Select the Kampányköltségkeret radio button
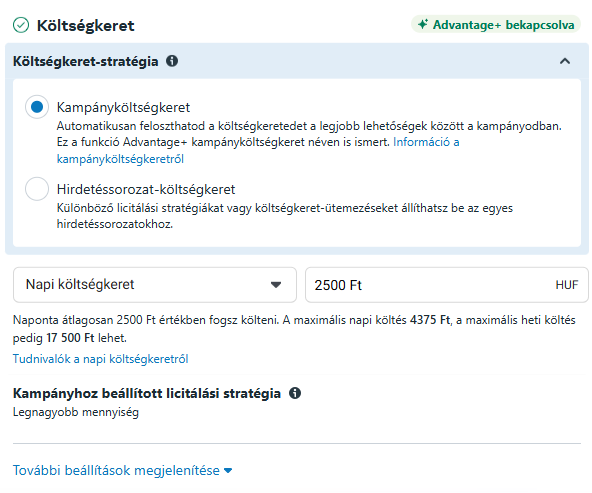 (37, 107)
